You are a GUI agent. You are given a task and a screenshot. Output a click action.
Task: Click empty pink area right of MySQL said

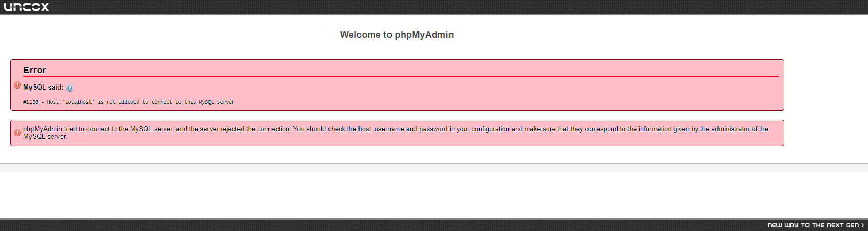(x=427, y=88)
